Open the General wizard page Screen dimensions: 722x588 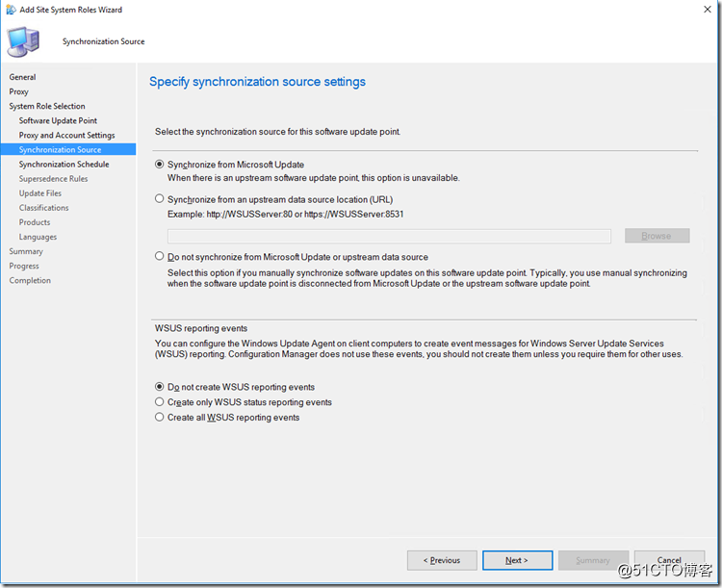click(22, 77)
